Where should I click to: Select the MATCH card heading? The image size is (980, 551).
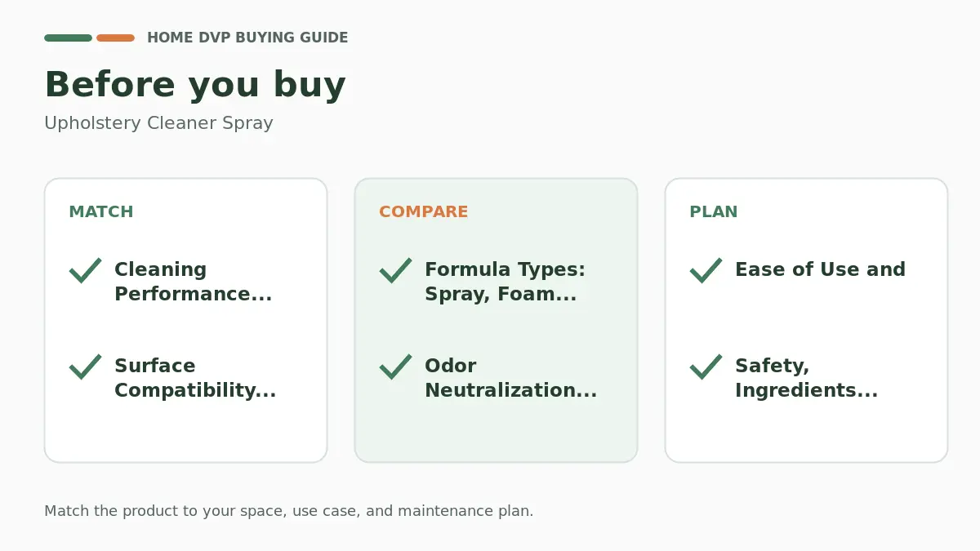tap(101, 211)
